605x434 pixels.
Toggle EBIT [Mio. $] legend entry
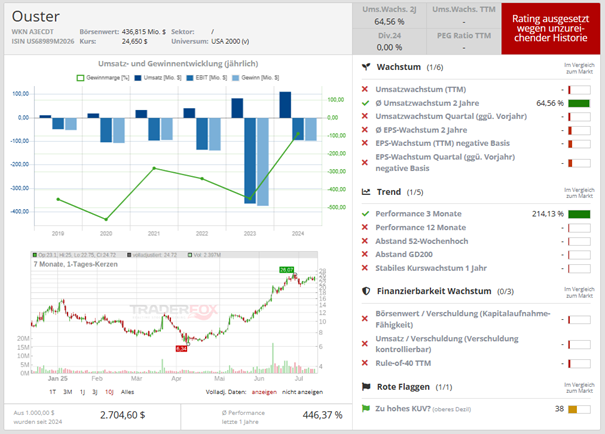pos(207,78)
